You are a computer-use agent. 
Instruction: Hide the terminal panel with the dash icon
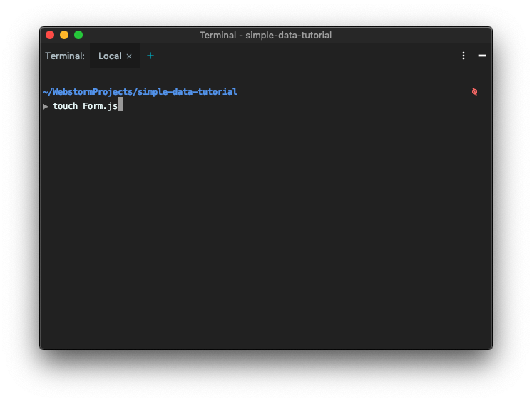click(482, 56)
